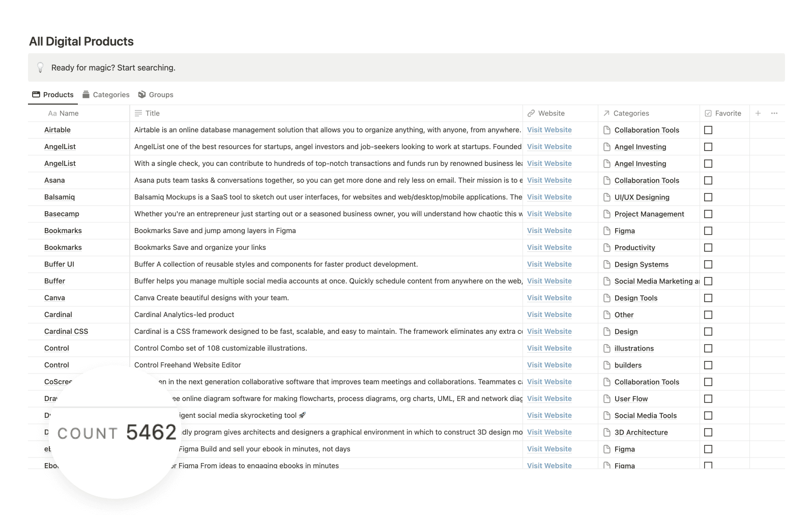Check the Favorite box for Cardinal CSS
Viewport: 812px width, 515px height.
coord(708,332)
